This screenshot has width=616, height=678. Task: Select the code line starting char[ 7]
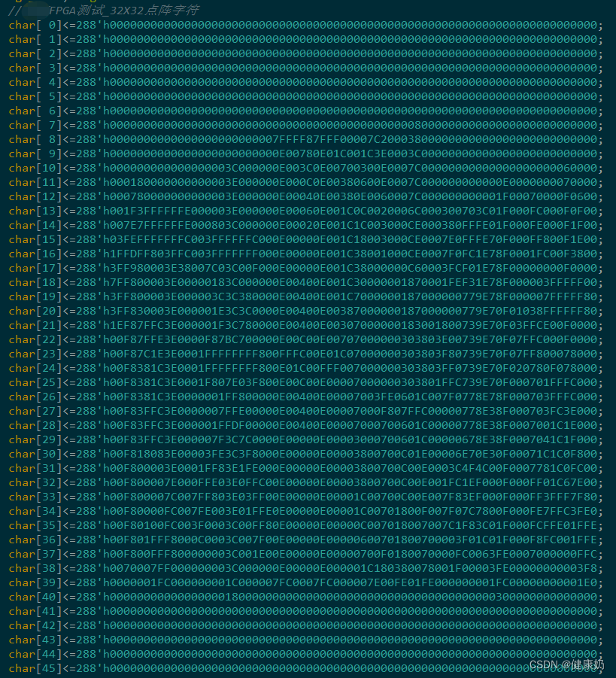(305, 125)
